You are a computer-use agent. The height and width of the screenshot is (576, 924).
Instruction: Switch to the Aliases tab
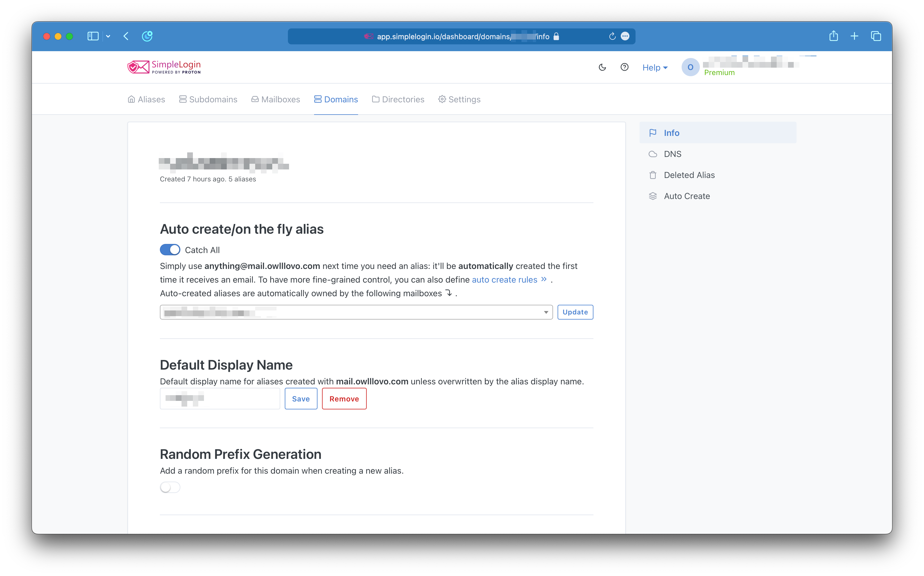tap(147, 100)
